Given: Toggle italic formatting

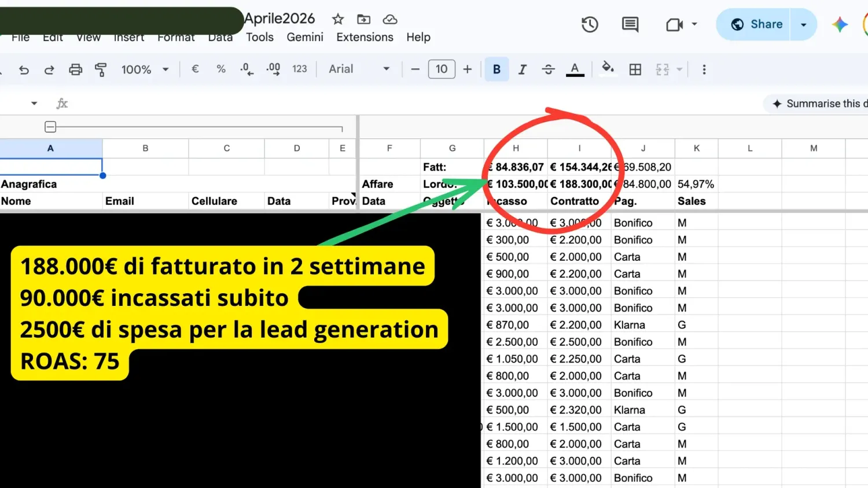Looking at the screenshot, I should [x=523, y=69].
